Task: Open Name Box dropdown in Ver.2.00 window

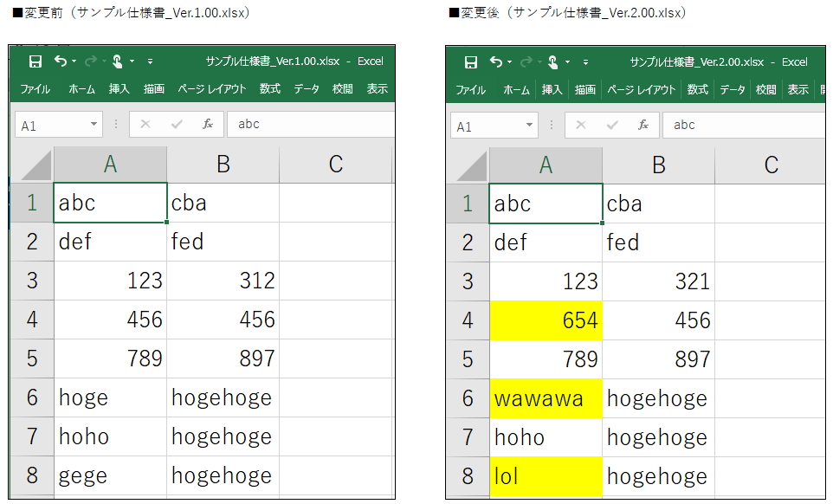Action: click(x=529, y=126)
